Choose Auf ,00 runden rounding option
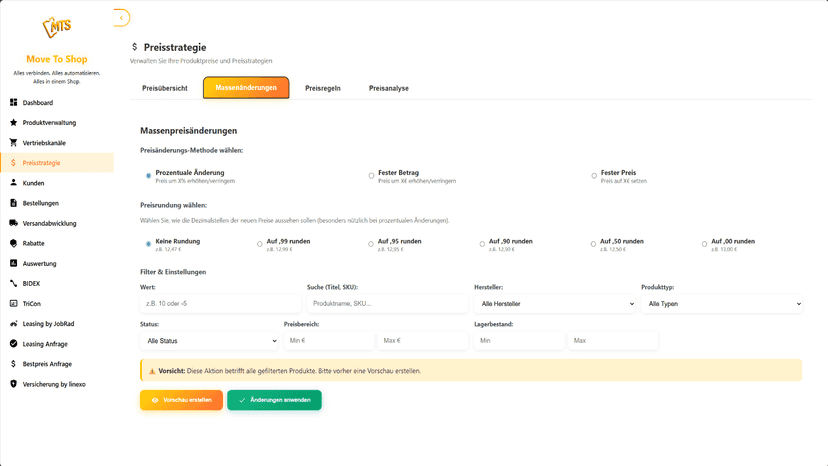828x466 pixels. tap(704, 244)
